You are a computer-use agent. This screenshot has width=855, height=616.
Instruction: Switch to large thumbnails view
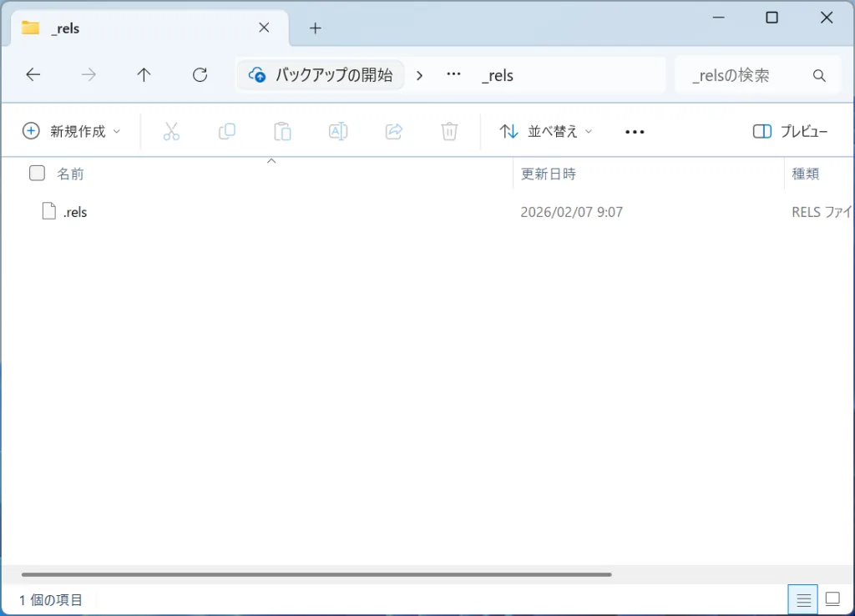(x=832, y=599)
